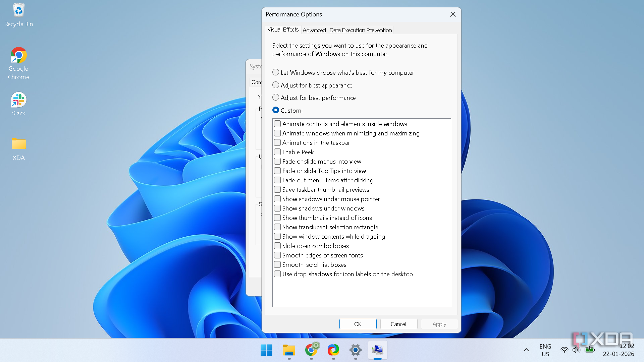The height and width of the screenshot is (362, 644).
Task: Open the XDA folder on the desktop
Action: point(19,149)
